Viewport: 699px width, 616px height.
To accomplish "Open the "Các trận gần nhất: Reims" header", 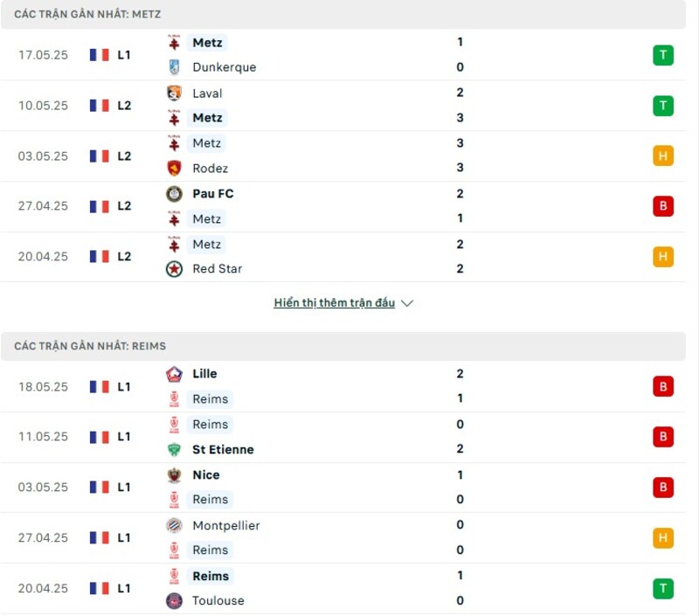I will (90, 347).
